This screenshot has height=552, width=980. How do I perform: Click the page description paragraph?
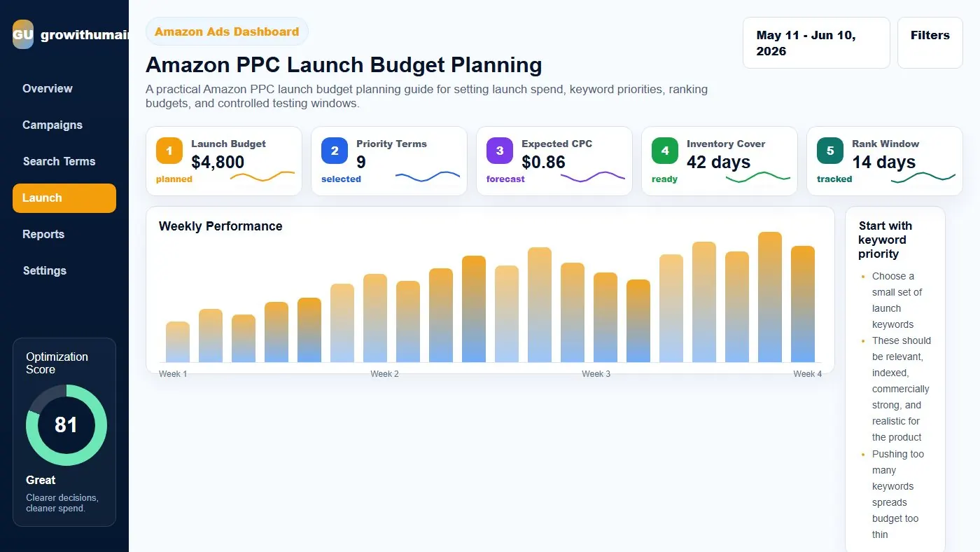point(426,97)
